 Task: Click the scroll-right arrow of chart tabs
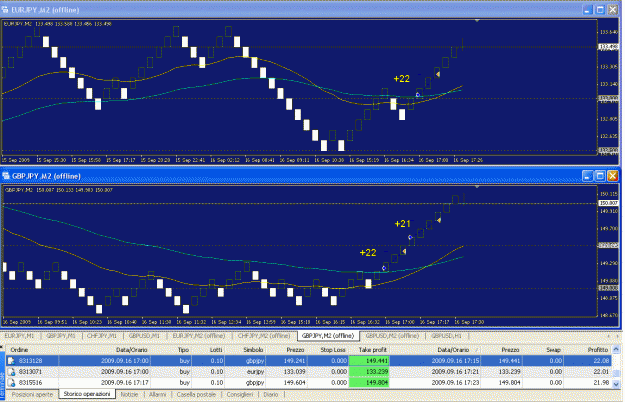pos(617,336)
